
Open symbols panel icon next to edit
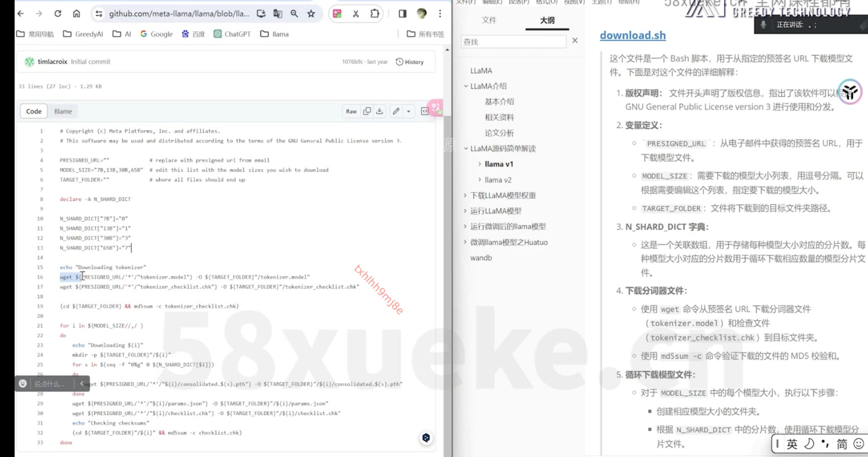pyautogui.click(x=425, y=111)
